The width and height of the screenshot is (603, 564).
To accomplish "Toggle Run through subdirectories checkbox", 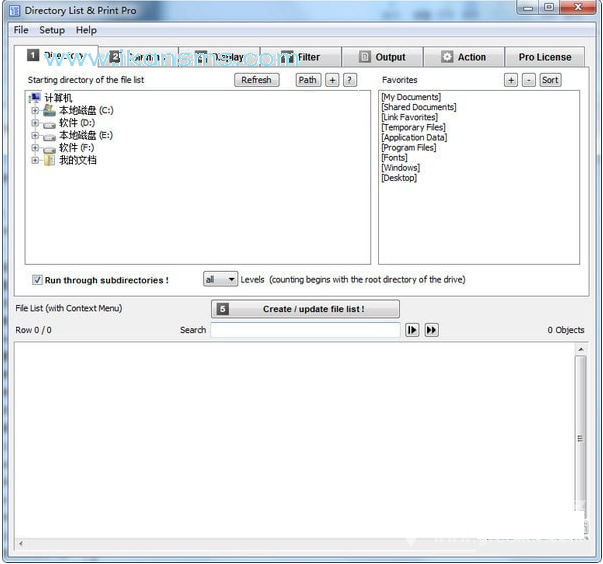I will click(37, 280).
